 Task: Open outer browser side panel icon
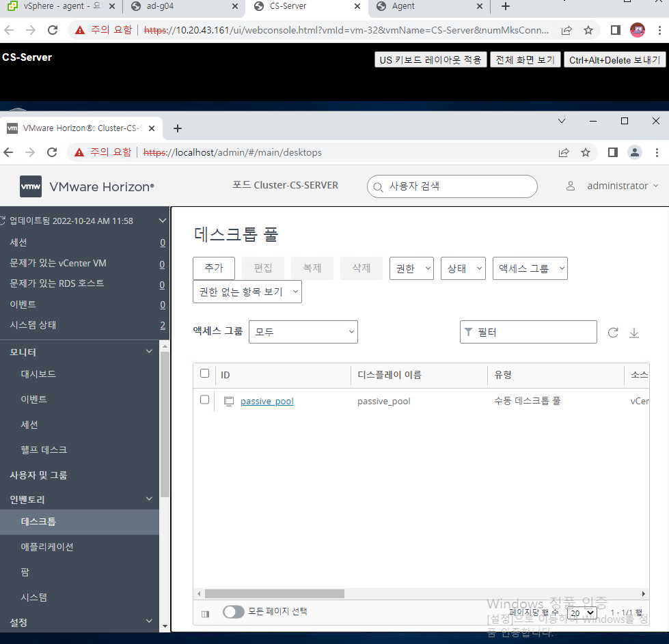tap(615, 30)
